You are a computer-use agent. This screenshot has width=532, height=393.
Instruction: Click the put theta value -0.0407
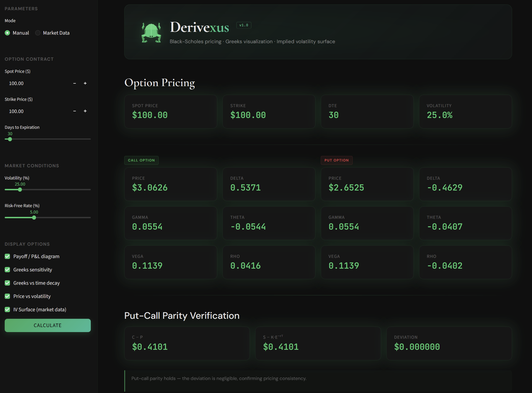(445, 227)
